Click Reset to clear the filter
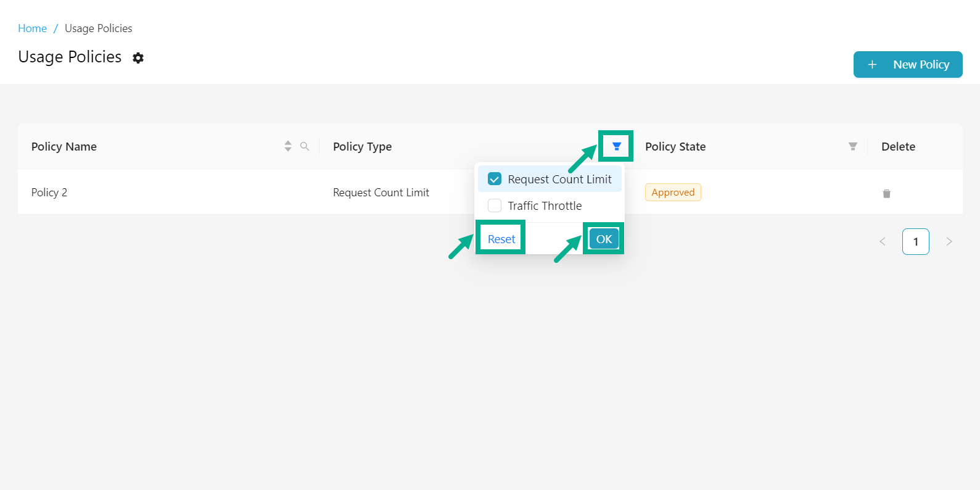Screen dimensions: 980x490 (x=501, y=239)
